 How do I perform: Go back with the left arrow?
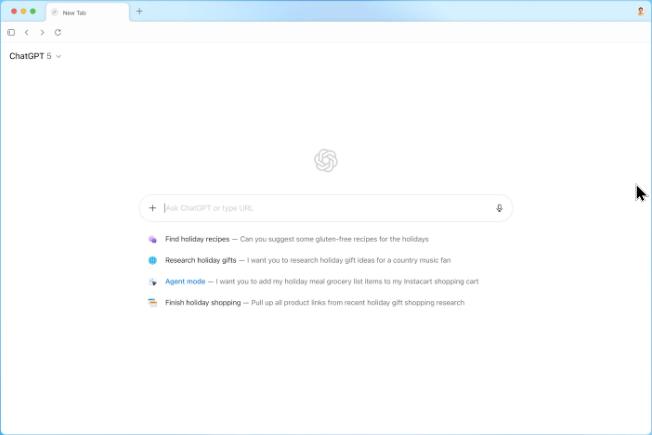click(x=27, y=32)
